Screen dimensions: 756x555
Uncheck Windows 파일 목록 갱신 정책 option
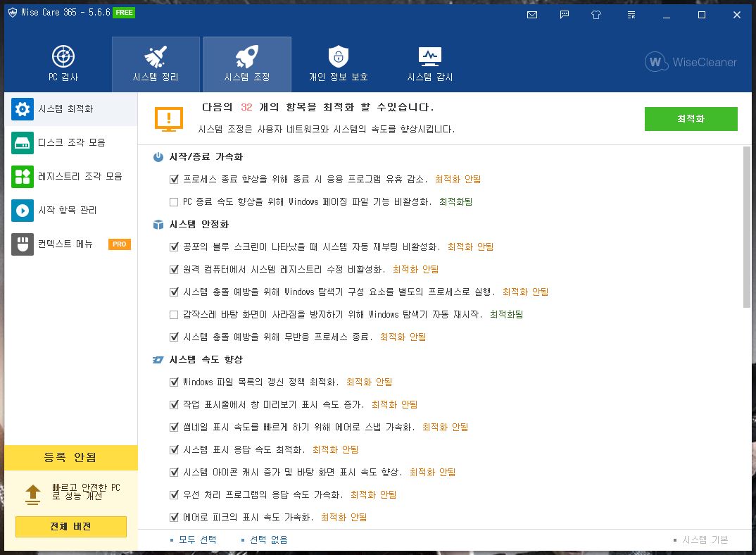pyautogui.click(x=174, y=382)
